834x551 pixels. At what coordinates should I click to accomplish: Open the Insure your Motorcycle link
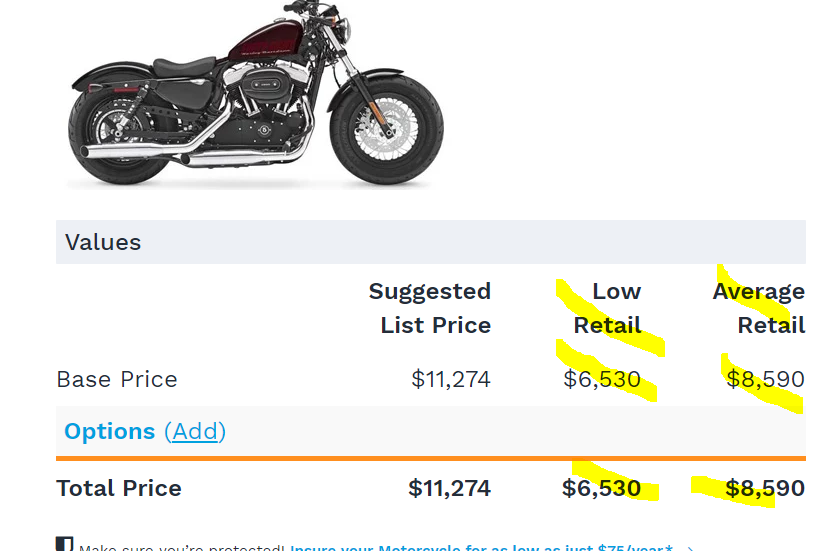(x=481, y=547)
